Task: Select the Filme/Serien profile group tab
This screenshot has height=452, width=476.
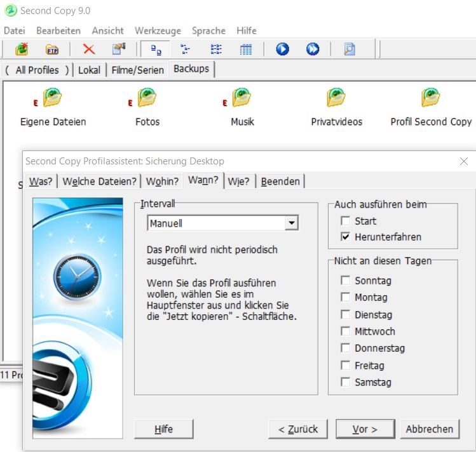Action: tap(137, 70)
